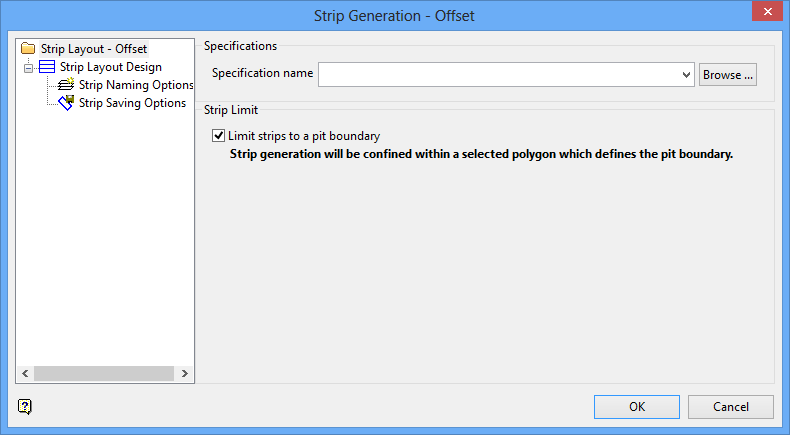
Task: Go to the Strip Saving Options page
Action: tap(132, 102)
